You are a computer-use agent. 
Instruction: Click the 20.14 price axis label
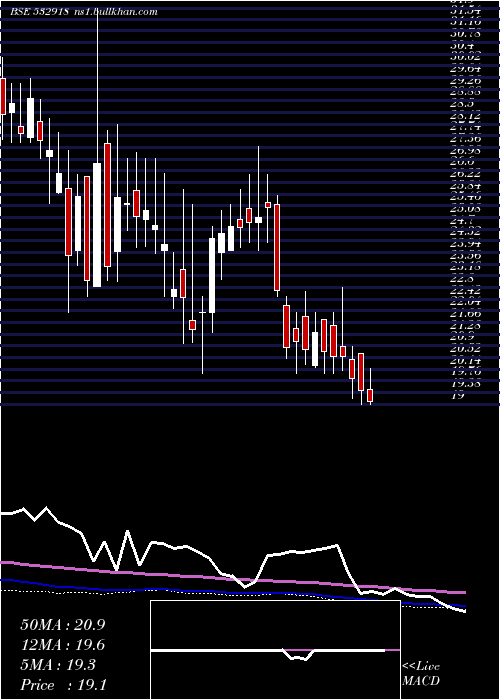[465, 360]
